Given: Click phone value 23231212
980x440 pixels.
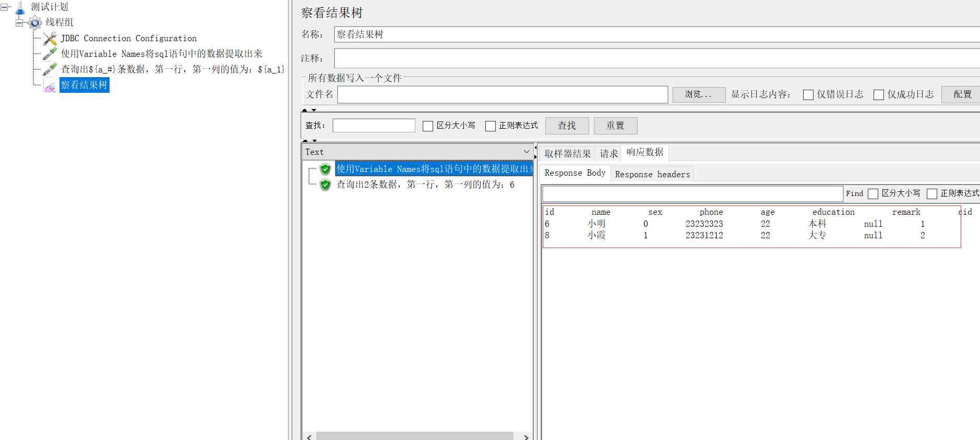Looking at the screenshot, I should [704, 235].
